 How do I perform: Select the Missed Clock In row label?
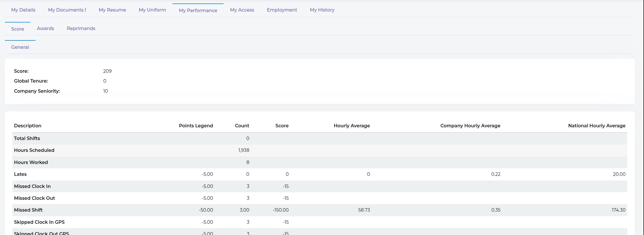[32, 186]
